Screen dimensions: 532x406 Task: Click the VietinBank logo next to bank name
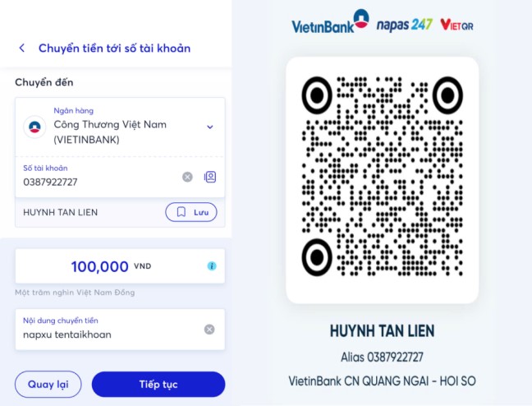[x=34, y=127]
